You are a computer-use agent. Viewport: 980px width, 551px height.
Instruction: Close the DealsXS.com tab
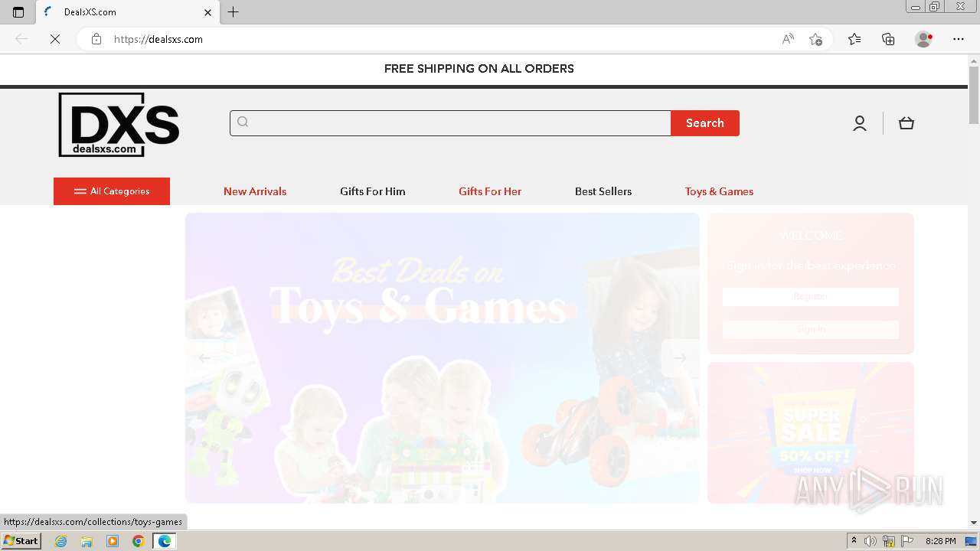coord(207,12)
